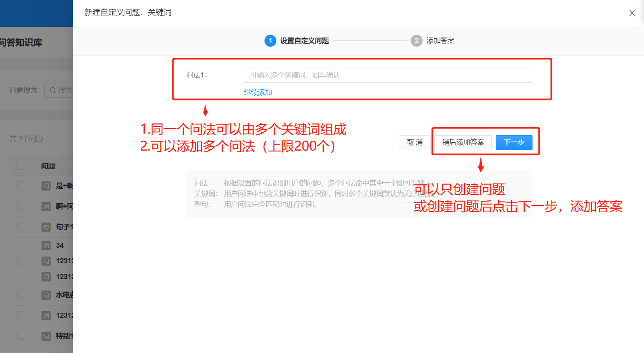The image size is (644, 353).
Task: Check the box for the 水电 row
Action: pos(21,294)
